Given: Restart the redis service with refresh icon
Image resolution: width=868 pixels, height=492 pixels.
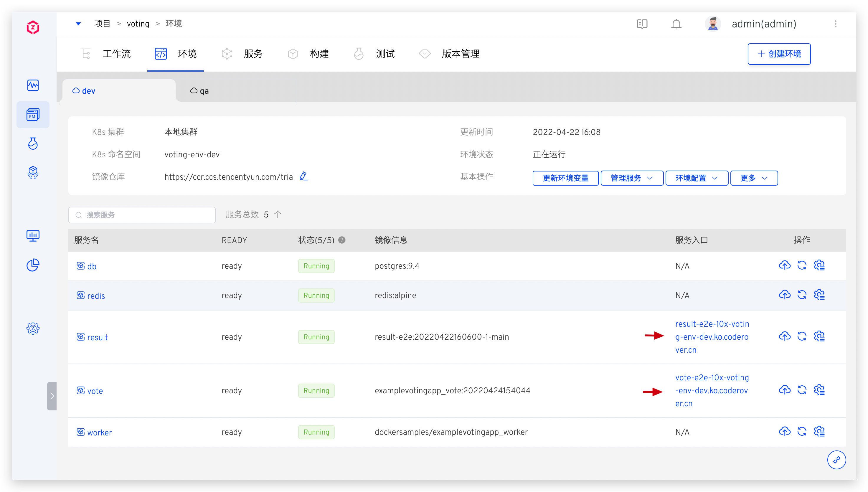Looking at the screenshot, I should click(802, 295).
